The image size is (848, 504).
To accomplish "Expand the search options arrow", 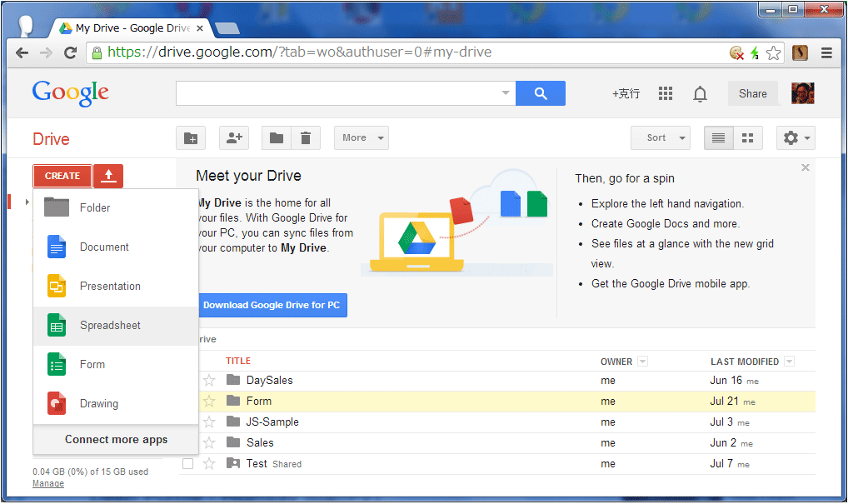I will pyautogui.click(x=505, y=93).
